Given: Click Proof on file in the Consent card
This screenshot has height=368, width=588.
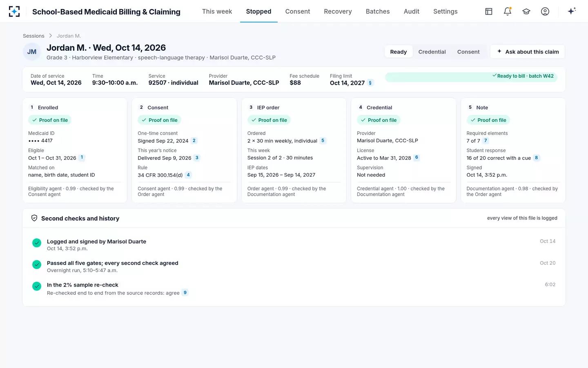Looking at the screenshot, I should point(159,120).
